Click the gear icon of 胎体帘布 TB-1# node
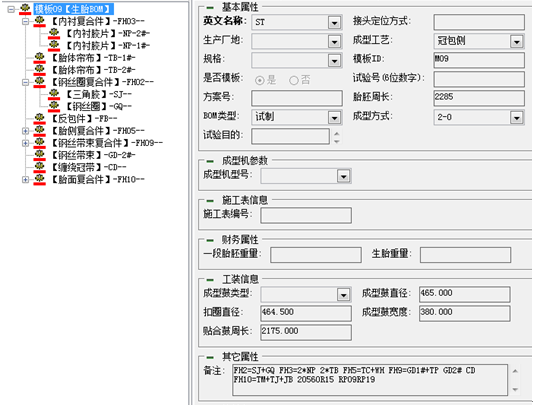This screenshot has width=533, height=405. pyautogui.click(x=39, y=56)
